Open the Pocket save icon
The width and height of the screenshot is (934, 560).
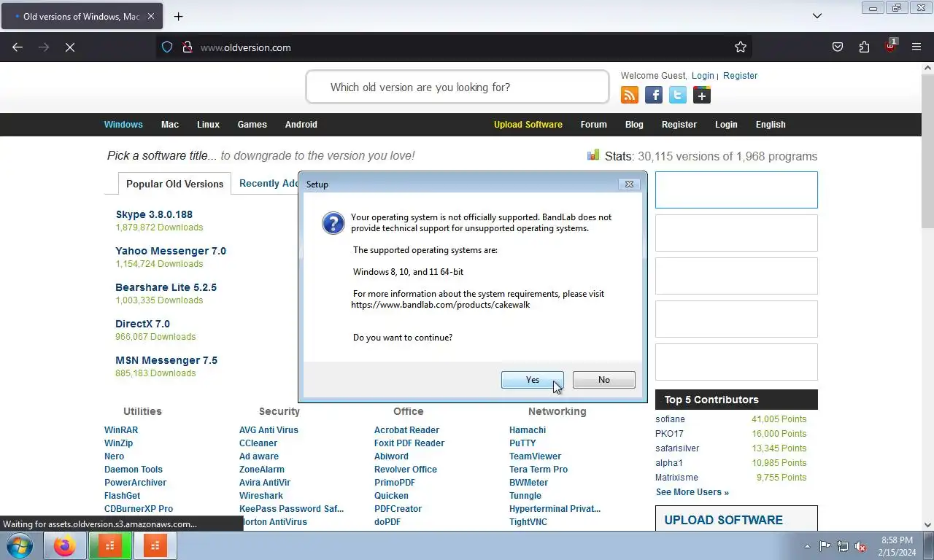(x=838, y=47)
